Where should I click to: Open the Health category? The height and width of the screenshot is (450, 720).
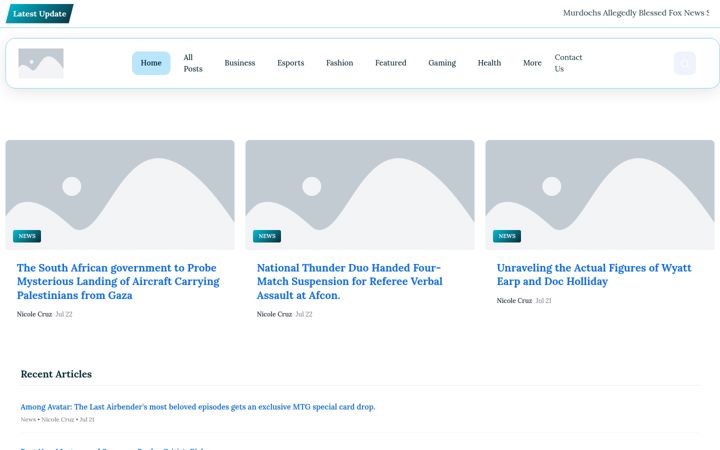(489, 63)
